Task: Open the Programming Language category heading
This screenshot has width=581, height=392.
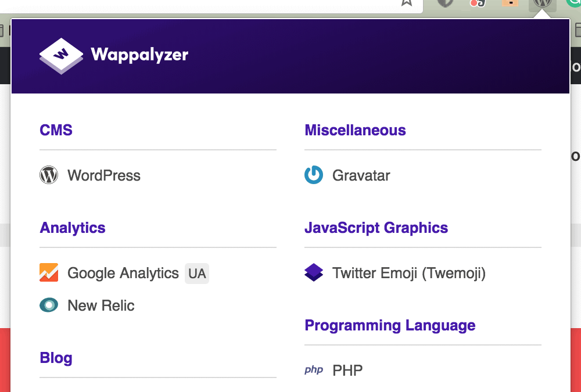Action: [390, 325]
